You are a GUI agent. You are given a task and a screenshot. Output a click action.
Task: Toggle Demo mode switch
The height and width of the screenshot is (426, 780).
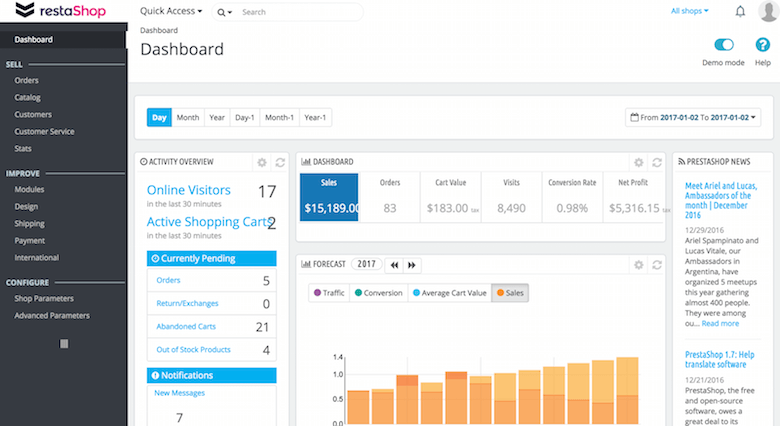coord(724,45)
